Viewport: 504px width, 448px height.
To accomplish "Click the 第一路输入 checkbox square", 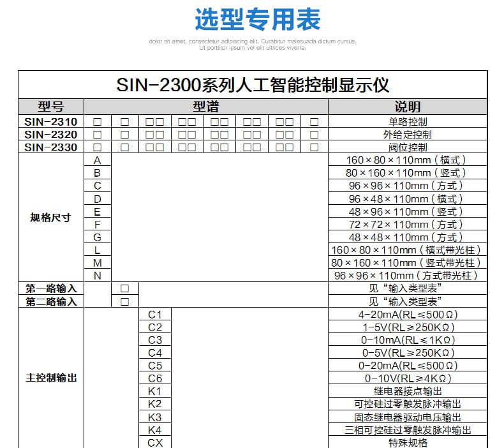I will 124,288.
